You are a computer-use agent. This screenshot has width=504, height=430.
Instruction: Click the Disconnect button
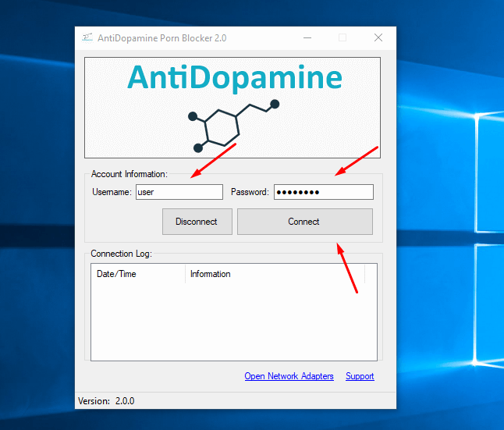pos(197,222)
